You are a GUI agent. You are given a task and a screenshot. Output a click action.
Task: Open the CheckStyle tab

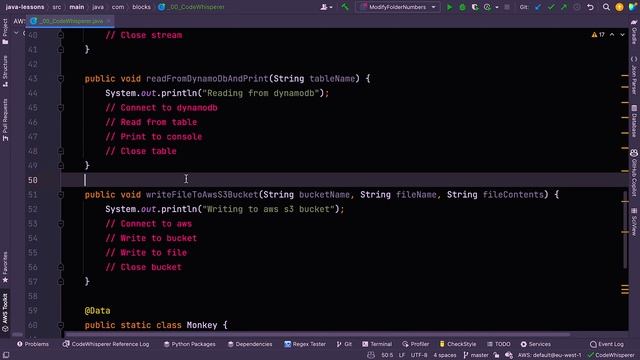[458, 344]
